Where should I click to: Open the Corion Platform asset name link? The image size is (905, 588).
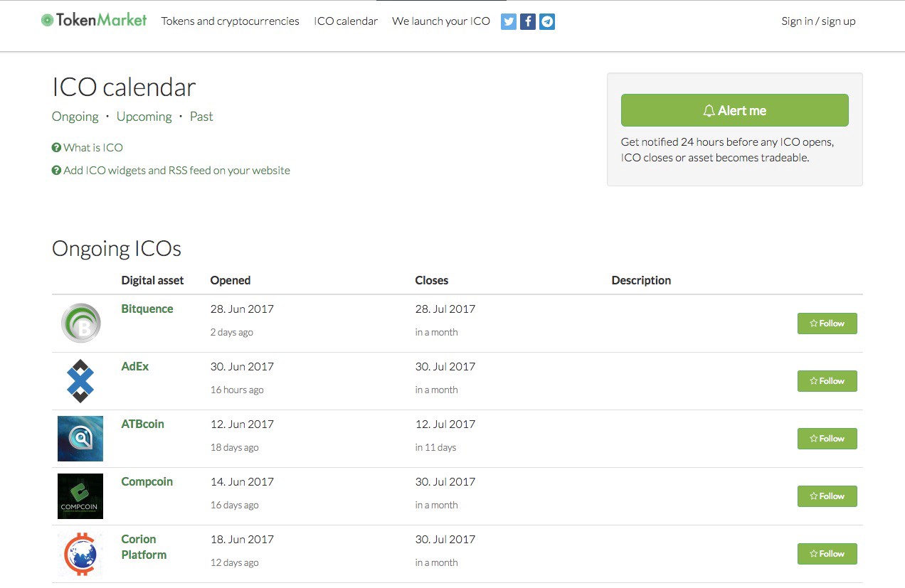click(144, 547)
